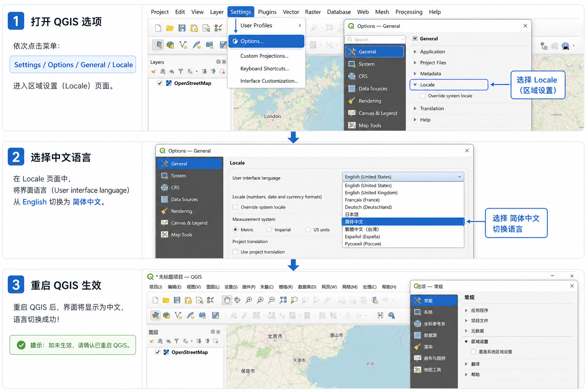The image size is (588, 392).
Task: Expand the Metadata section
Action: pyautogui.click(x=415, y=73)
